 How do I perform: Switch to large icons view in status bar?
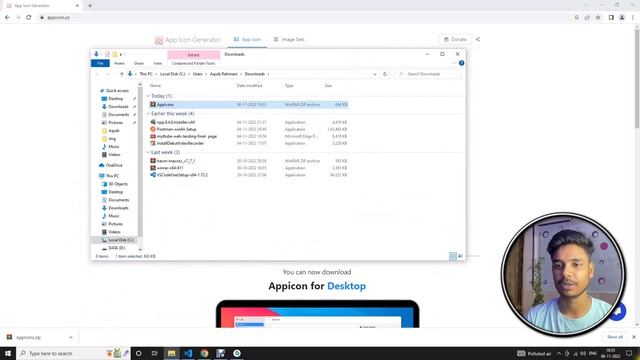tap(460, 256)
